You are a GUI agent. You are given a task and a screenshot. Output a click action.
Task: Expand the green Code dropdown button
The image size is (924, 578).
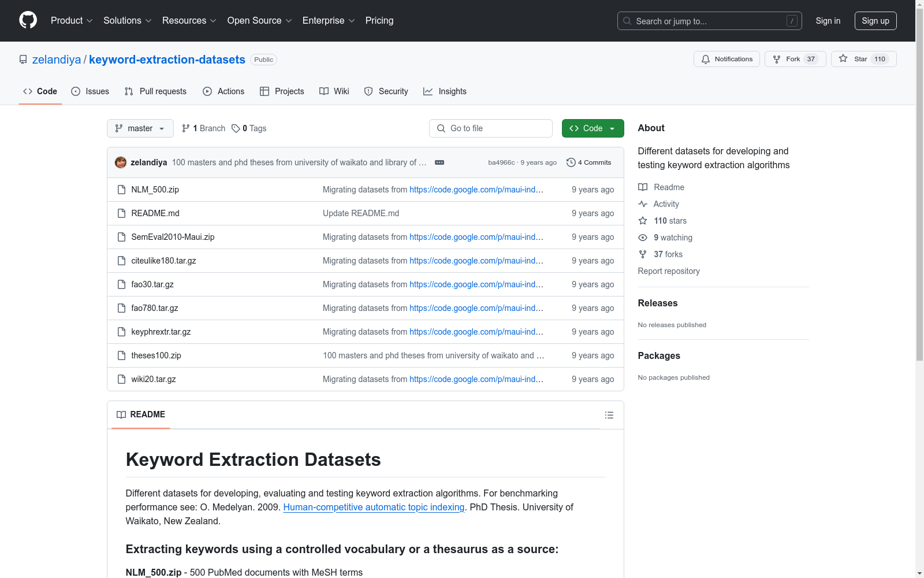tap(593, 128)
